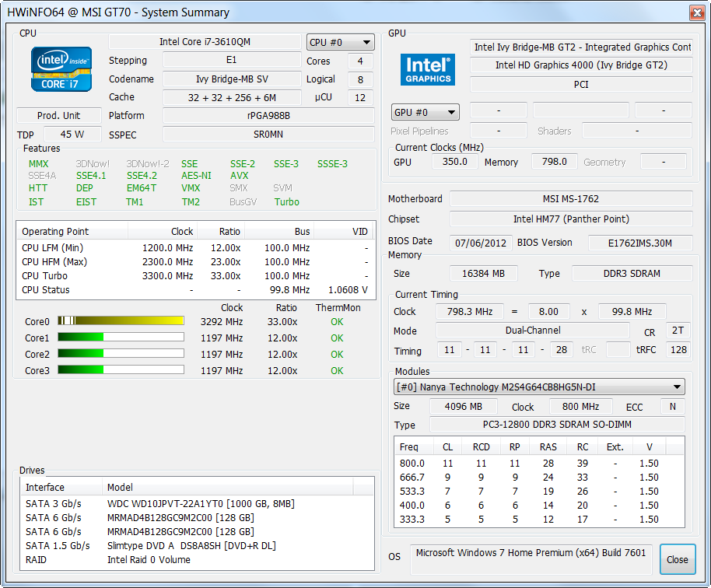Screen dimensions: 711x588
Task: Select the 400.0 frequency timing row
Action: 539,506
